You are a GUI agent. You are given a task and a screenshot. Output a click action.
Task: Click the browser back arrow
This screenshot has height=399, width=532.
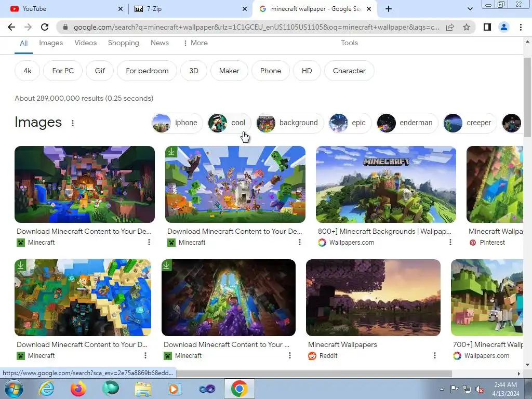11,27
